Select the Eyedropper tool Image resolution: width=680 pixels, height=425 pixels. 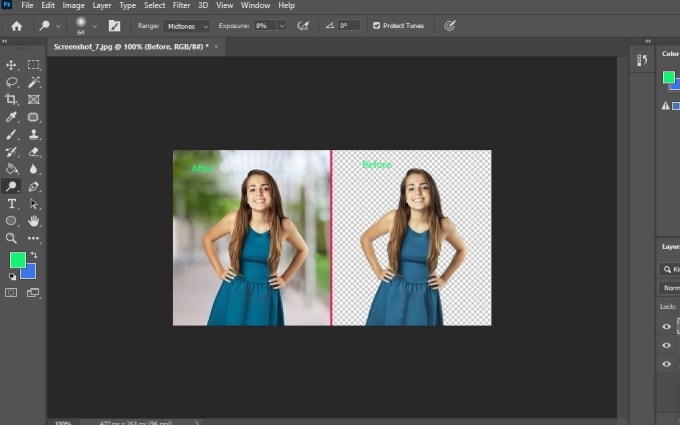point(11,117)
